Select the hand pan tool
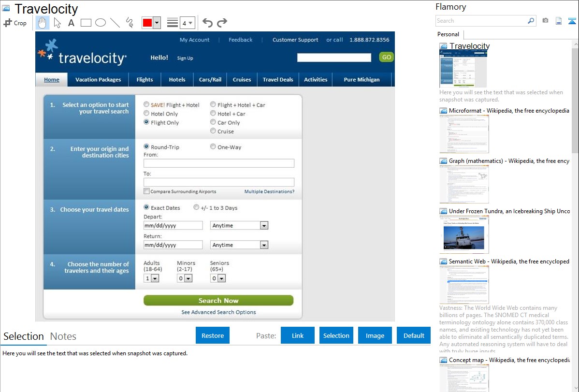This screenshot has height=392, width=579. click(x=43, y=23)
